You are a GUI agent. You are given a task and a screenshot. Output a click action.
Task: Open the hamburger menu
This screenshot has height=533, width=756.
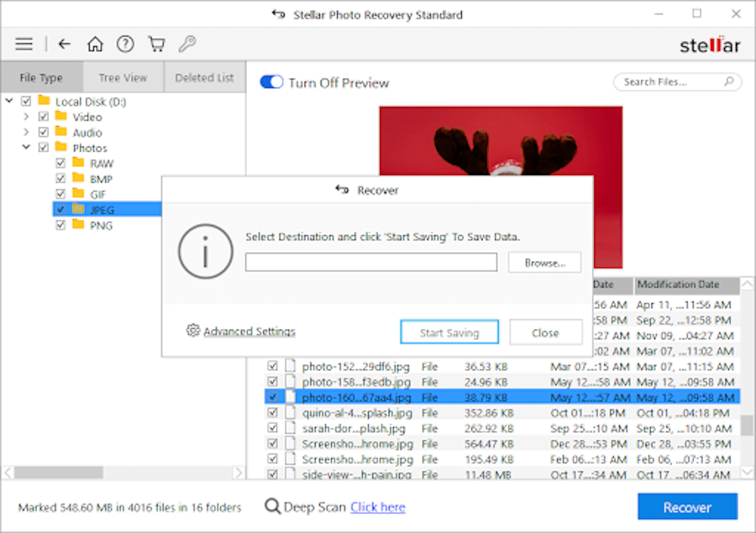click(23, 43)
